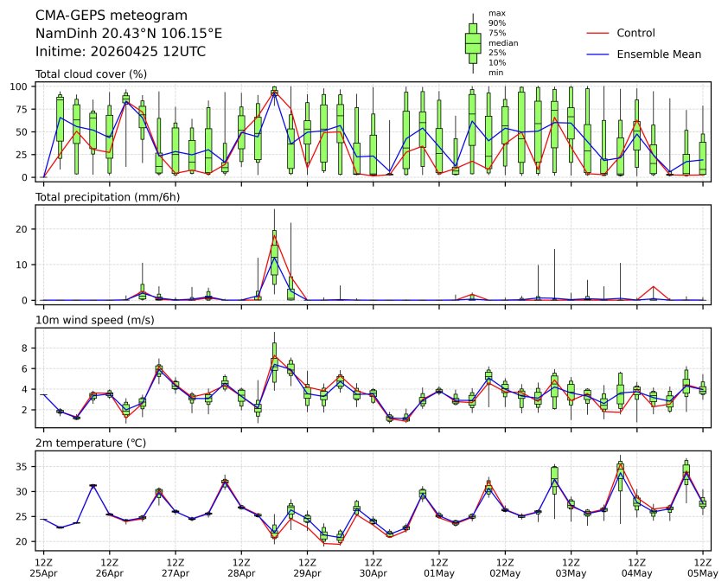Click the NamDinh coordinates text
The height and width of the screenshot is (588, 728).
pos(128,33)
